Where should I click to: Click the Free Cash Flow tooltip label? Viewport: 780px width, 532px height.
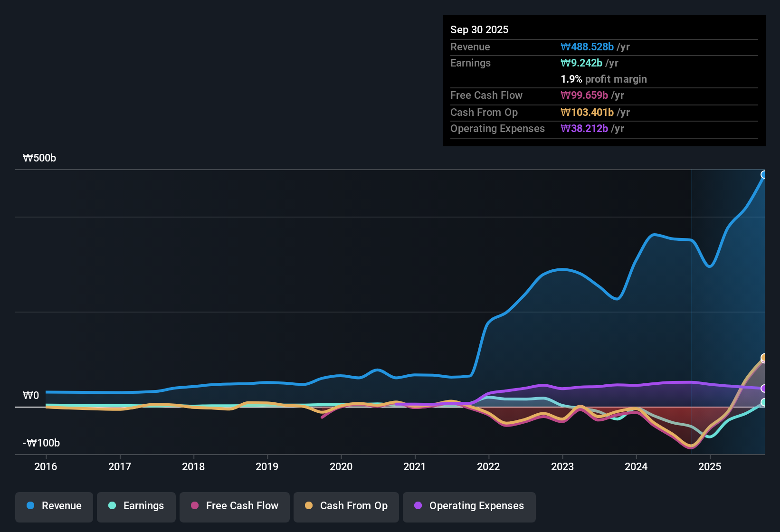coord(486,95)
